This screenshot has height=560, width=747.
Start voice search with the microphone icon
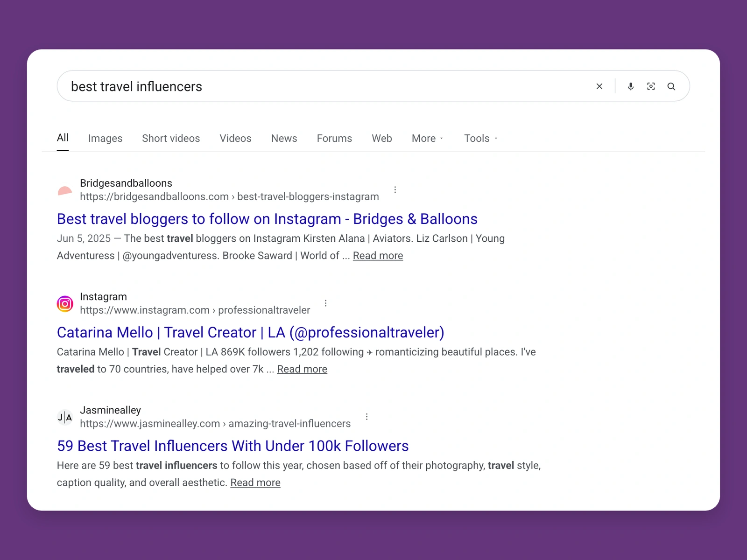pos(631,86)
